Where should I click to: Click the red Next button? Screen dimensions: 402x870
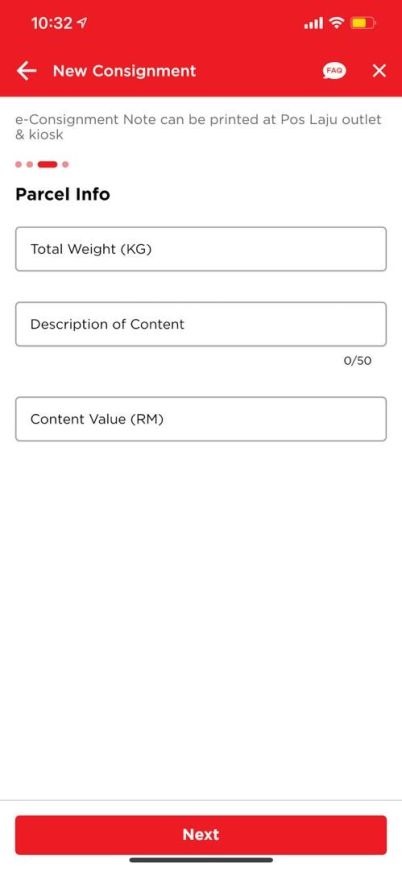coord(201,834)
